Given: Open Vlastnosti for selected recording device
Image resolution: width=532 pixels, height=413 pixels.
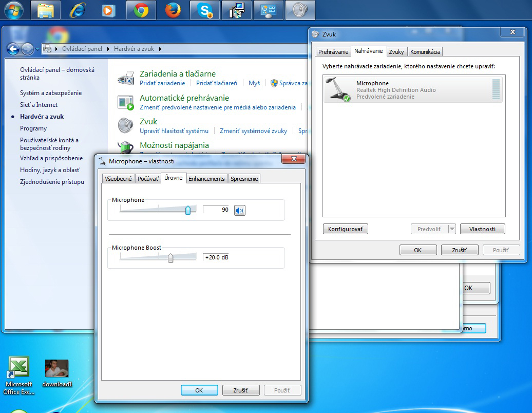Looking at the screenshot, I should pyautogui.click(x=483, y=229).
